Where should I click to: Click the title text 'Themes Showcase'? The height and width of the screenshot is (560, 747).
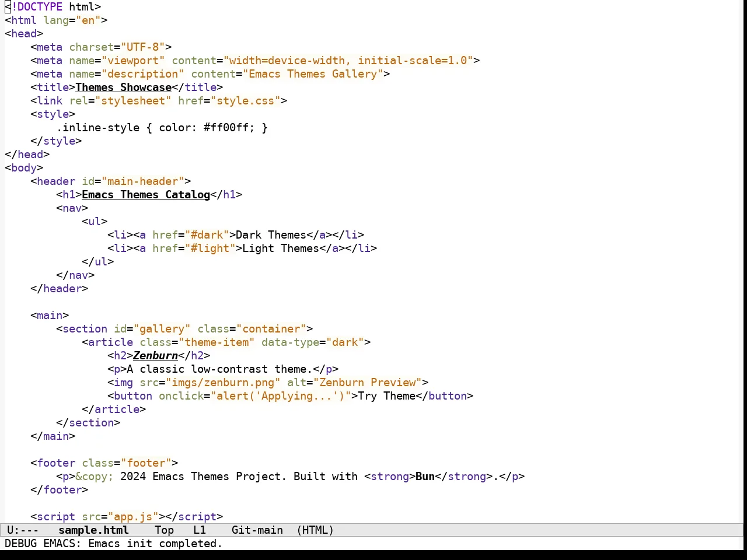(124, 87)
